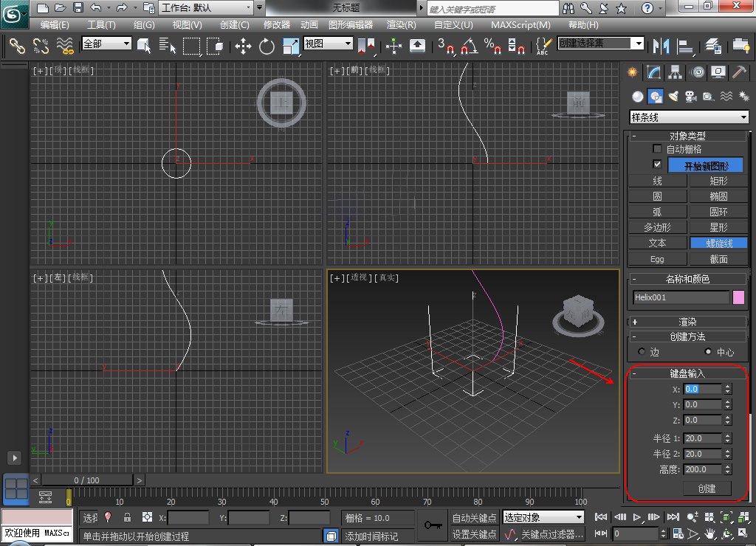Toggle the selection lock padlock icon
The width and height of the screenshot is (756, 546).
[x=127, y=517]
